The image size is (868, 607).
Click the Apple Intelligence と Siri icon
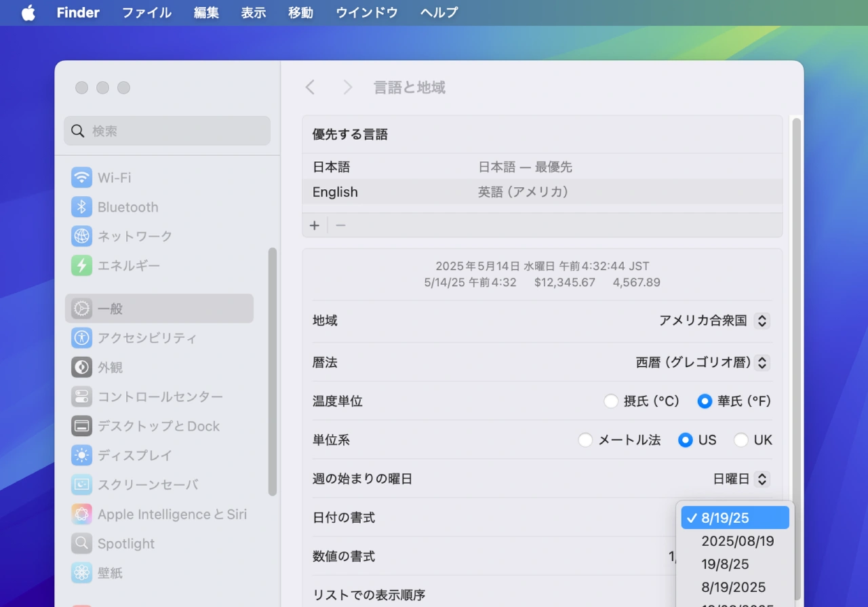82,514
